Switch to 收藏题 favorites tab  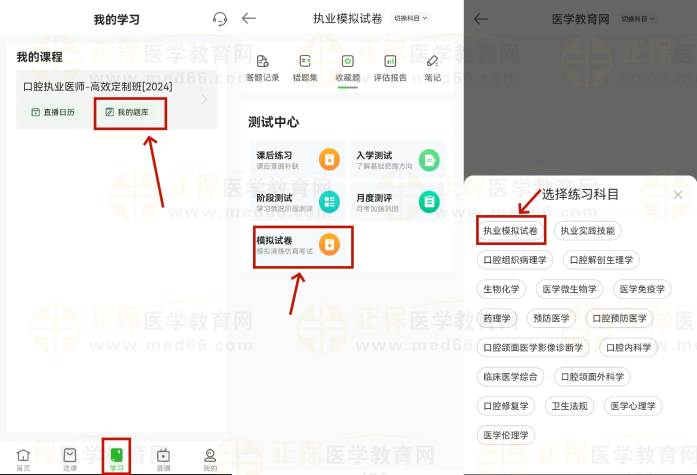coord(348,67)
